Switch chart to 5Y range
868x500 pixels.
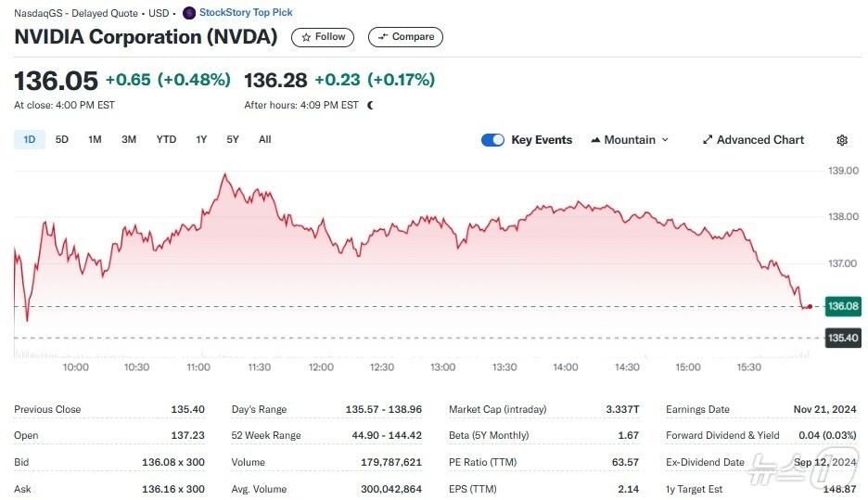pos(233,140)
